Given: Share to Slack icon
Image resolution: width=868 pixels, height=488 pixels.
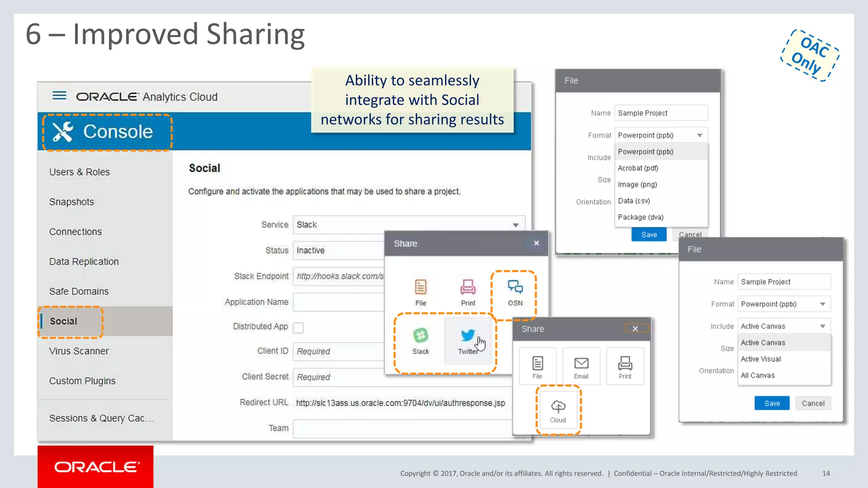Looking at the screenshot, I should coord(420,341).
